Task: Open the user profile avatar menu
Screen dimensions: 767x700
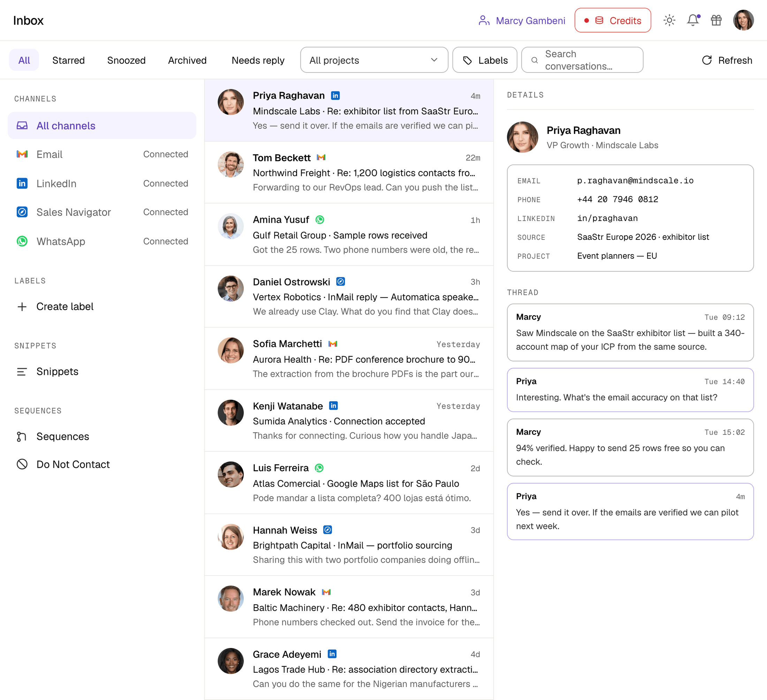Action: pyautogui.click(x=743, y=20)
